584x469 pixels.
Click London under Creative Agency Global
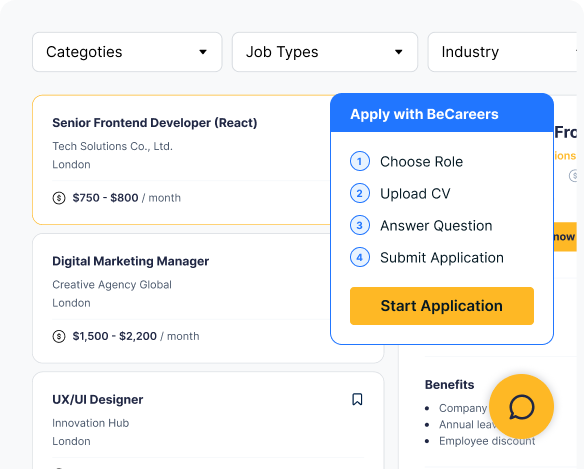pyautogui.click(x=71, y=303)
